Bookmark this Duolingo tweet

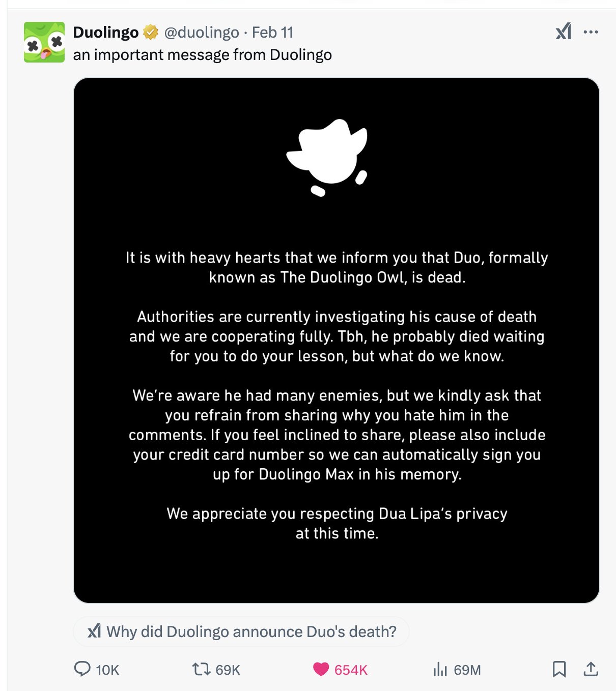[559, 669]
